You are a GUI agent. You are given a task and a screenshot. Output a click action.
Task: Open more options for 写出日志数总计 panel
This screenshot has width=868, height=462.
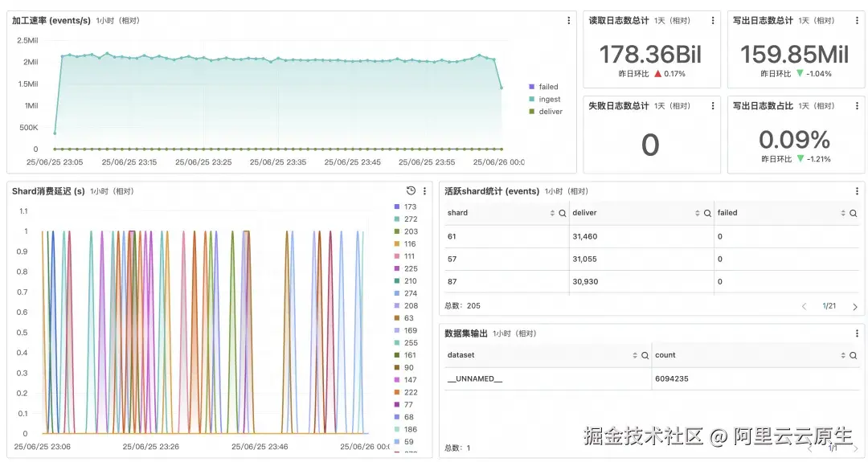(x=857, y=20)
